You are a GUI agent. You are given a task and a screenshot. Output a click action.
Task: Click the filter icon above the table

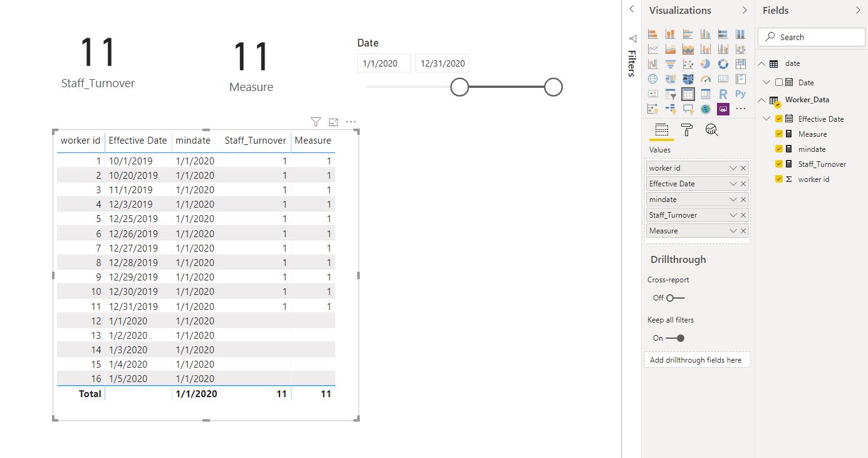coord(316,122)
